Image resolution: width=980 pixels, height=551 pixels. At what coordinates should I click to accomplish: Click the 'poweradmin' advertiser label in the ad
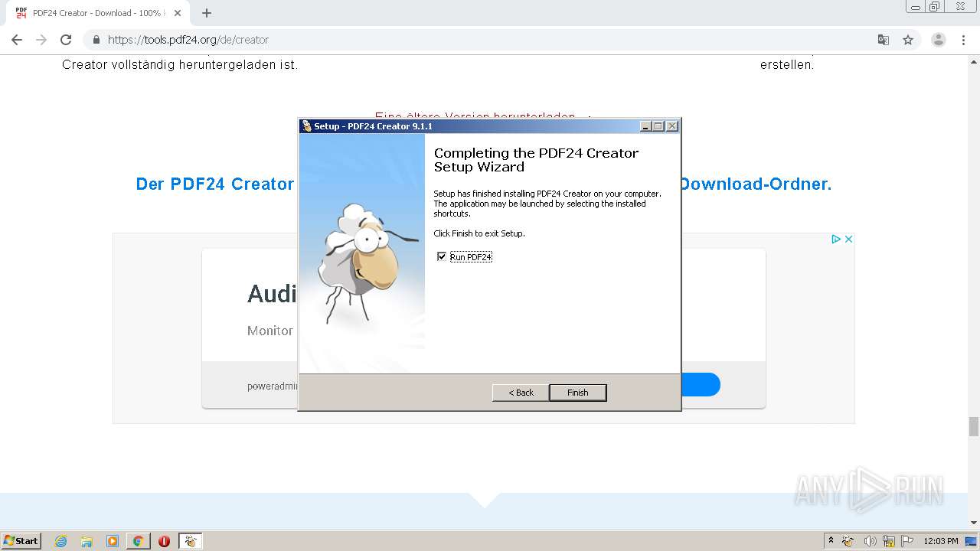[x=273, y=386]
